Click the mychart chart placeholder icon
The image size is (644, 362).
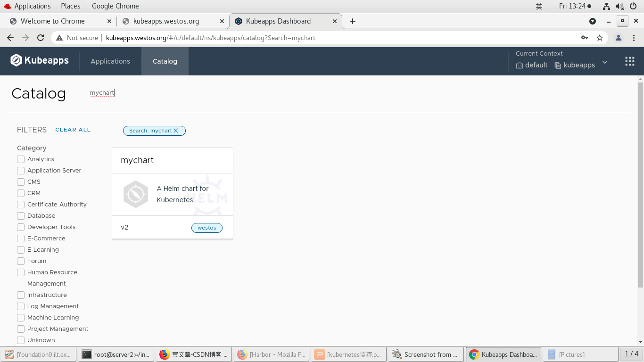click(136, 194)
